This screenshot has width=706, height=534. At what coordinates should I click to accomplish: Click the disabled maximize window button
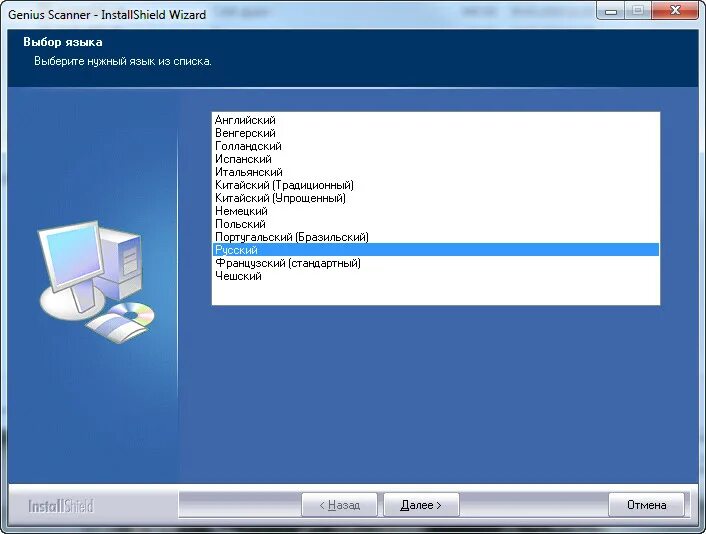tap(638, 10)
